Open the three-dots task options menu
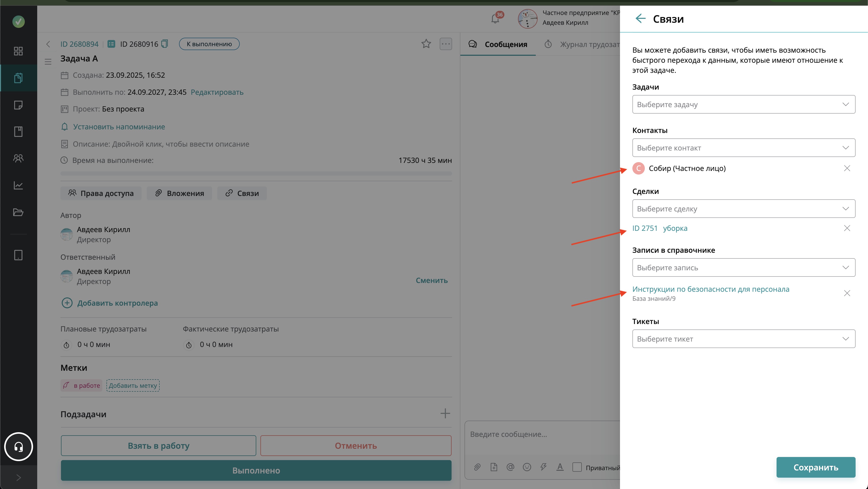The image size is (868, 489). 445,44
